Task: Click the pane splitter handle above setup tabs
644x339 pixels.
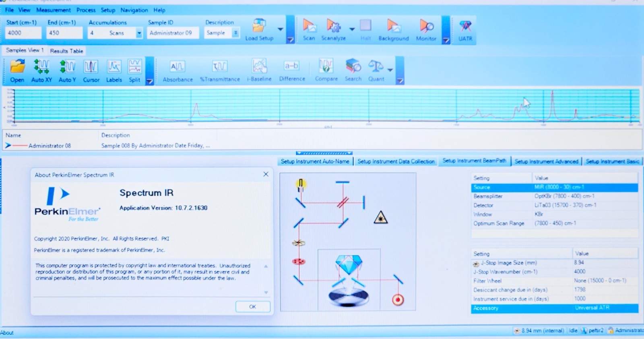Action: click(x=324, y=153)
